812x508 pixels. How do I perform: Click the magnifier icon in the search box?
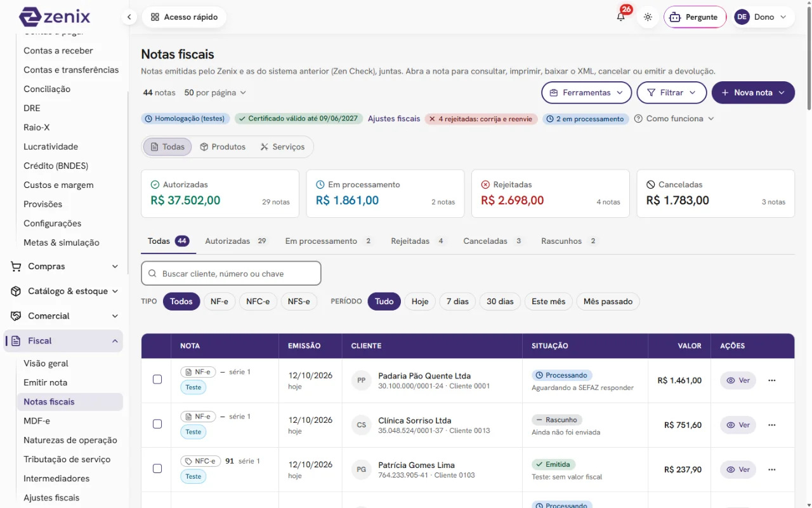pos(152,274)
